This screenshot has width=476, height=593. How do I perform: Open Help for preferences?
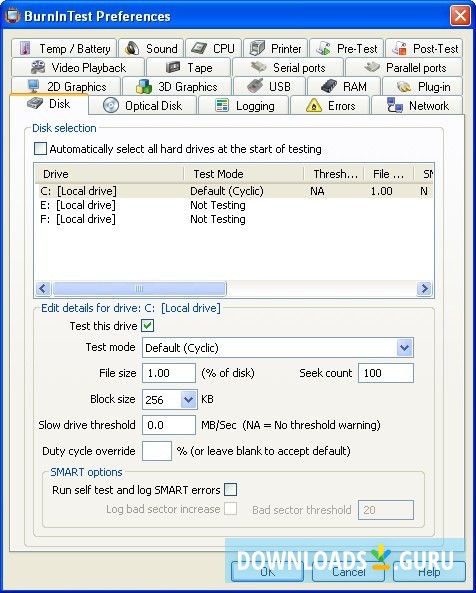click(x=429, y=571)
